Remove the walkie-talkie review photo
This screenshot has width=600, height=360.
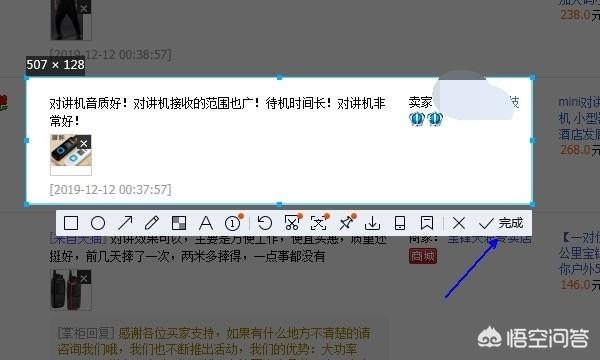(x=84, y=143)
